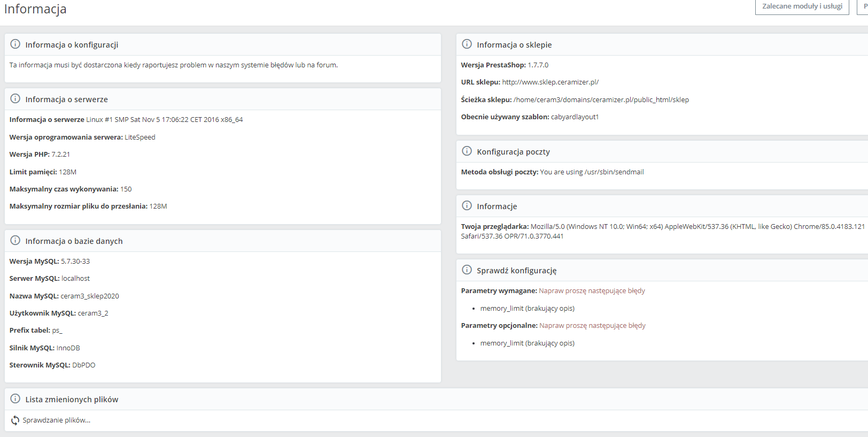868x437 pixels.
Task: Click the Informacja page title
Action: pyautogui.click(x=35, y=9)
